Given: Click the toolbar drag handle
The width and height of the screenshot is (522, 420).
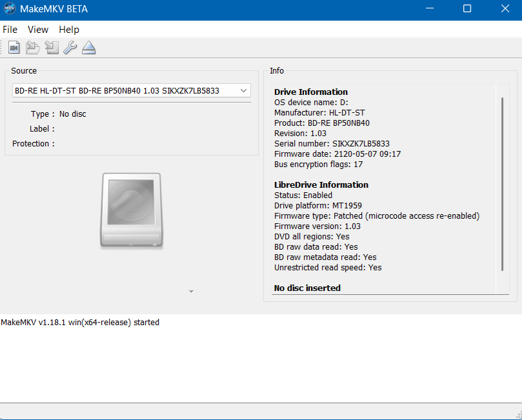Looking at the screenshot, I should coord(3,48).
